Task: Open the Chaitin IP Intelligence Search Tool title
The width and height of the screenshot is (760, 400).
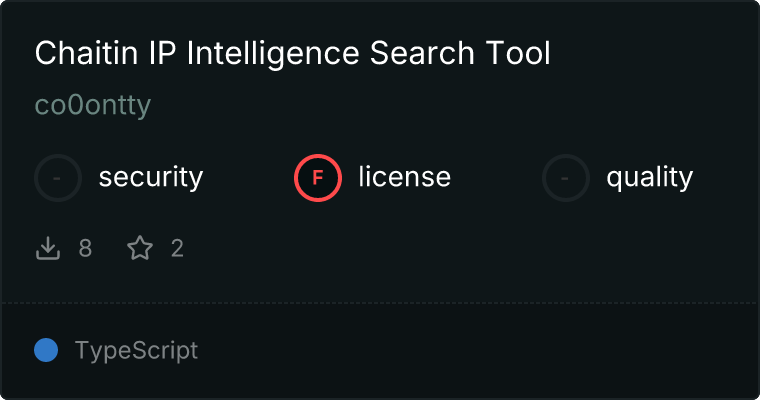Action: [292, 54]
